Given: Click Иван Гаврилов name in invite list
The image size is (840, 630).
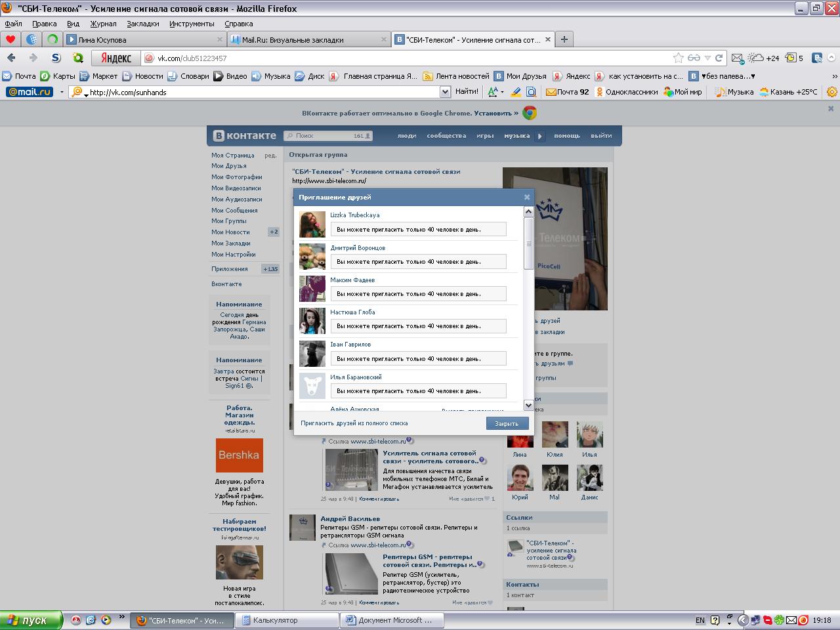Looking at the screenshot, I should (x=350, y=345).
